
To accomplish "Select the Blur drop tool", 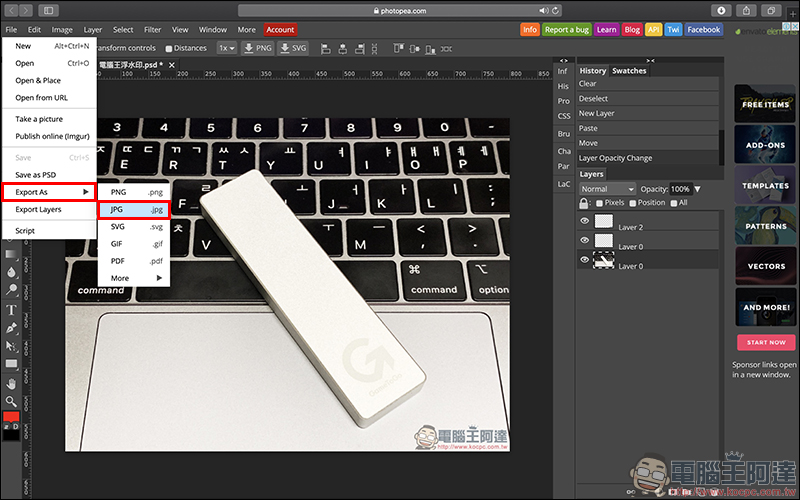I will point(11,272).
